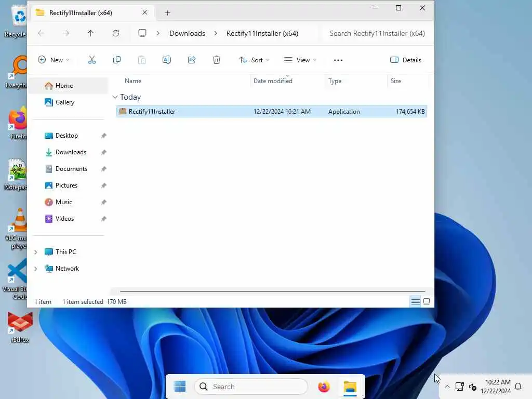Expand breadcrumb chevron after Downloads
The width and height of the screenshot is (532, 399).
coord(216,33)
